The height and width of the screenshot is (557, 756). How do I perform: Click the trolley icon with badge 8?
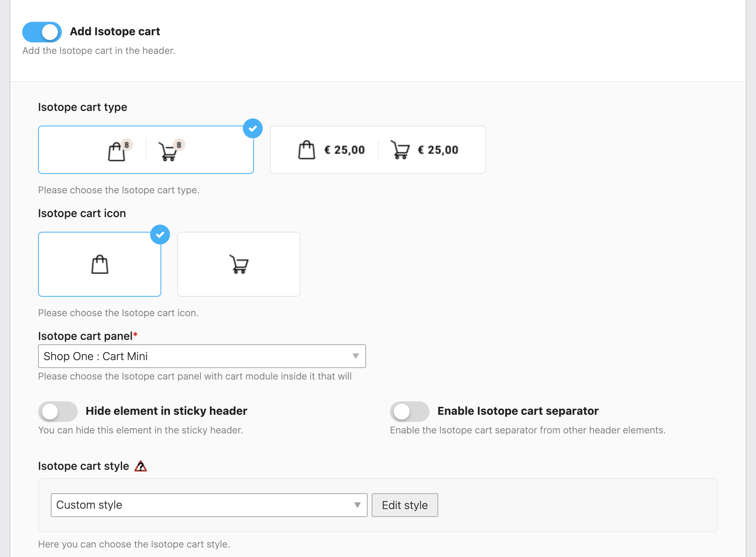point(170,151)
